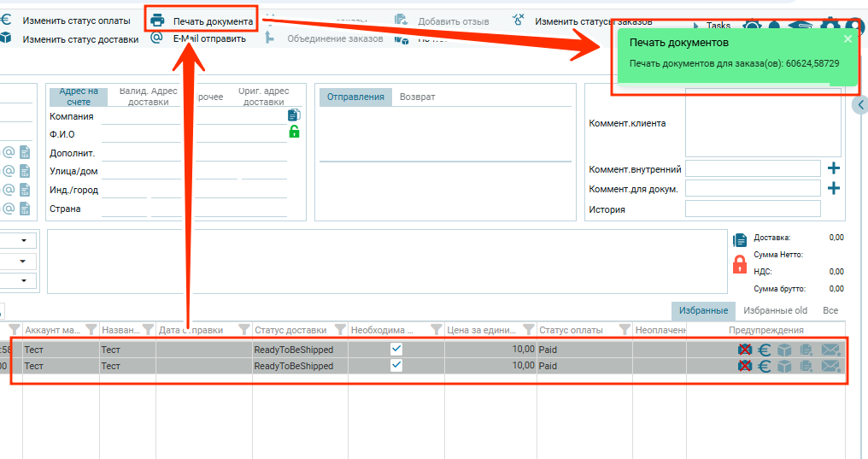Click the E-Mail отправить @ icon
This screenshot has width=868, height=459.
pos(156,38)
